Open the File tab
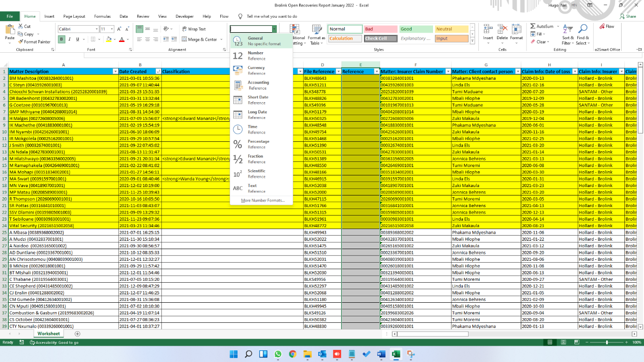The image size is (644, 362). [10, 16]
